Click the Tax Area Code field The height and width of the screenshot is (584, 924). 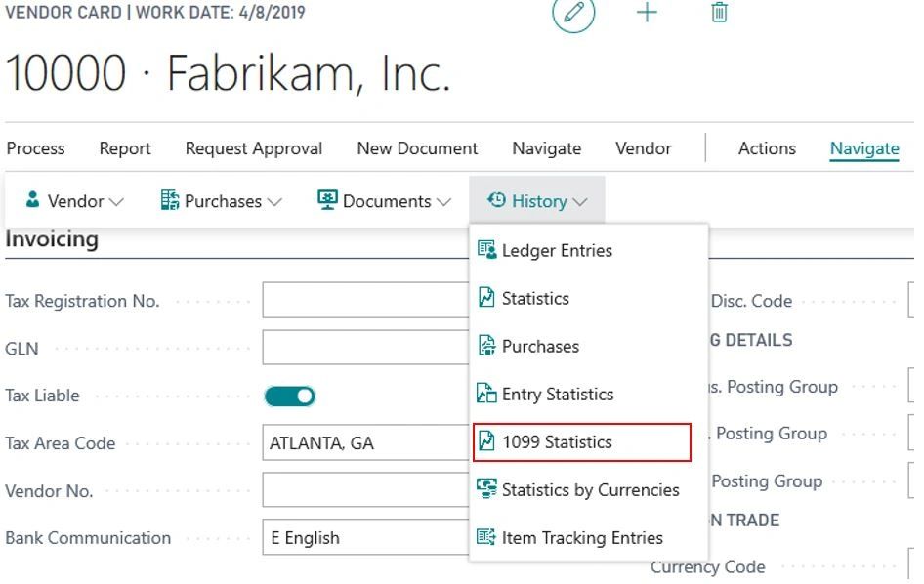[x=365, y=442]
